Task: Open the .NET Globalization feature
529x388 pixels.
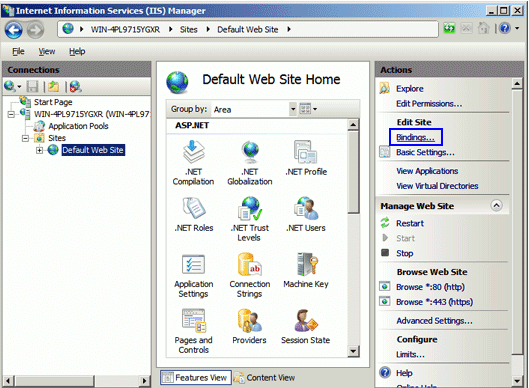Action: point(250,163)
